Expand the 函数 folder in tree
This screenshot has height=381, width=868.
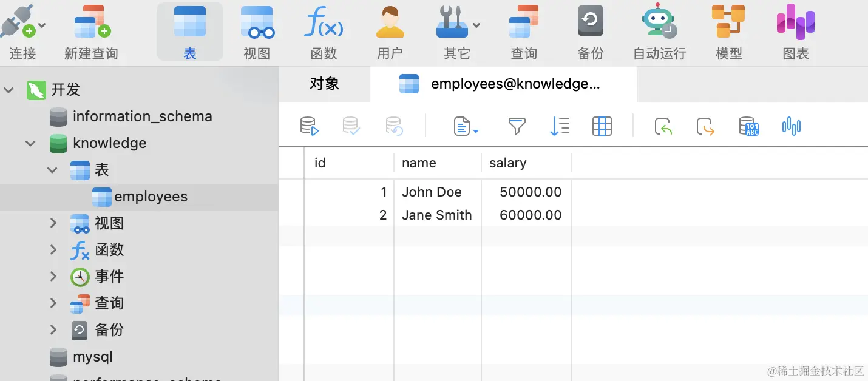tap(53, 250)
